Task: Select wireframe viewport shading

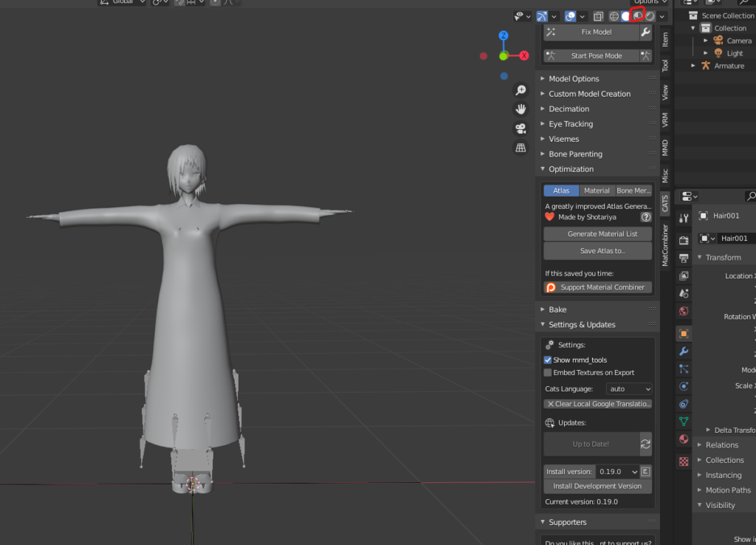Action: 614,16
